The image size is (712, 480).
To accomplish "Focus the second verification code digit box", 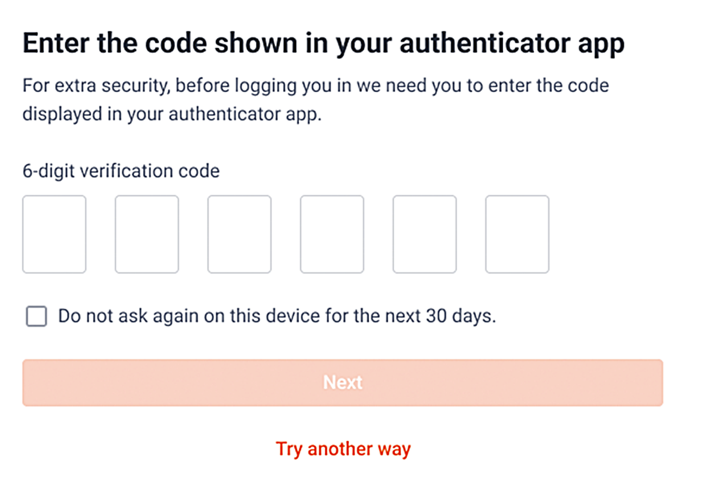I will tap(147, 234).
